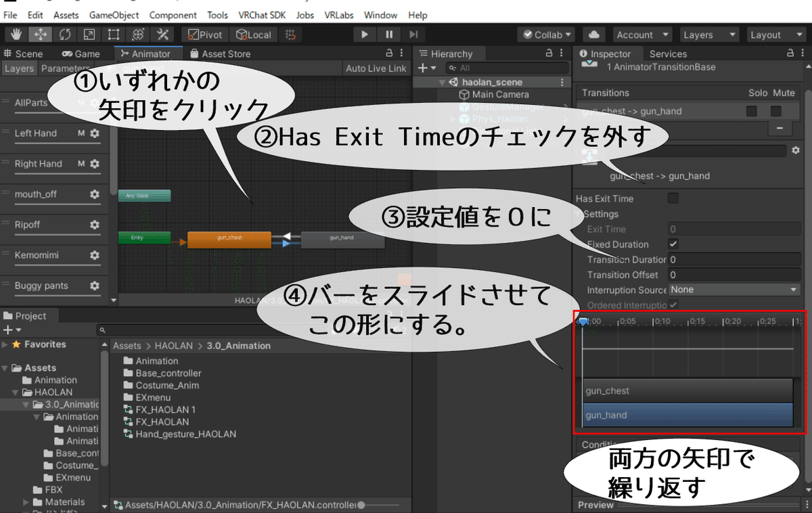The image size is (812, 513).
Task: Toggle Auto Live Link in Animator
Action: [376, 68]
